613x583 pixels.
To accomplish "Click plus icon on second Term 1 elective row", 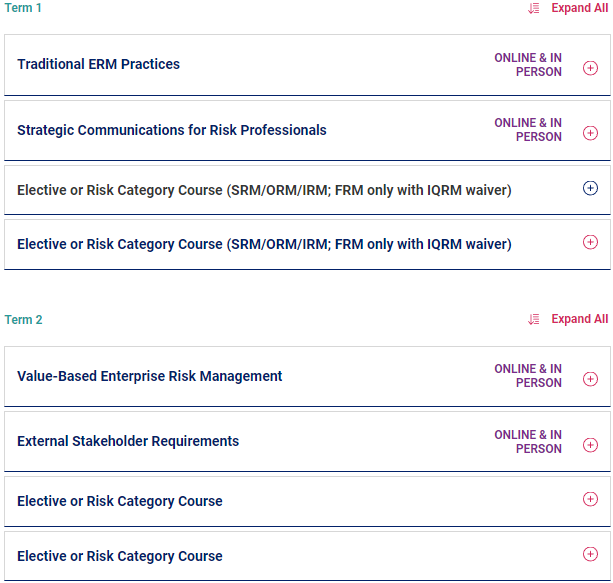I will tap(590, 242).
